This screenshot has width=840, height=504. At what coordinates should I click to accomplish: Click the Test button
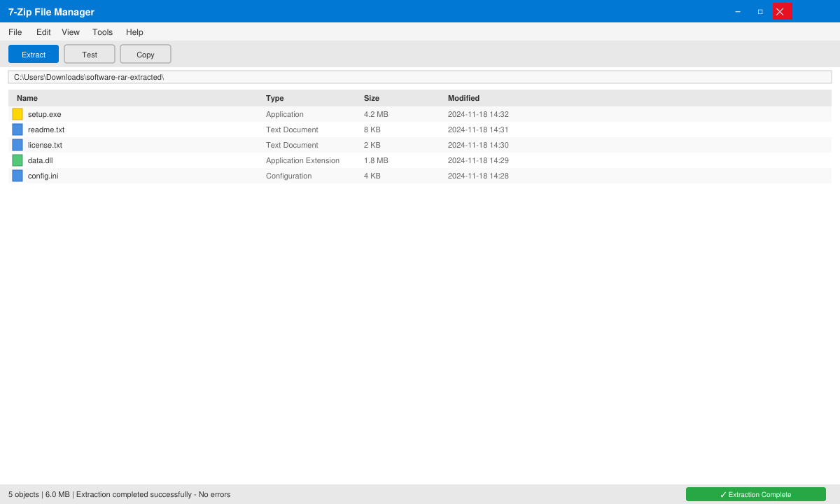90,54
